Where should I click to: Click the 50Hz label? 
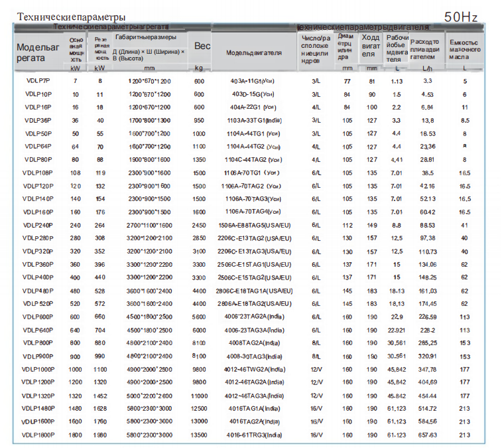pyautogui.click(x=461, y=17)
